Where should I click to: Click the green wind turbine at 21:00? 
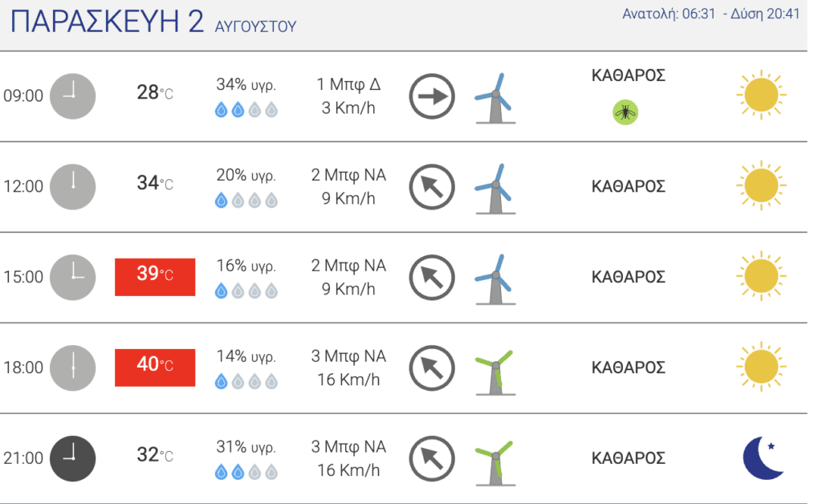point(494,462)
